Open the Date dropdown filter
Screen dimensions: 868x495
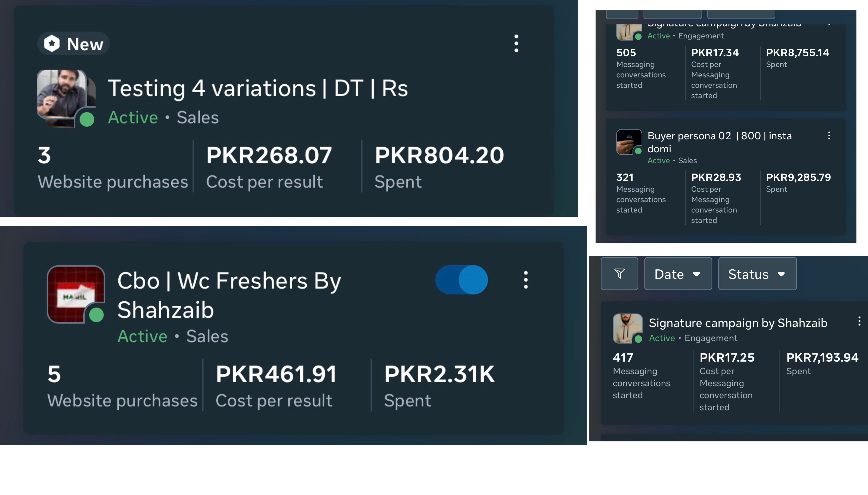pyautogui.click(x=678, y=274)
